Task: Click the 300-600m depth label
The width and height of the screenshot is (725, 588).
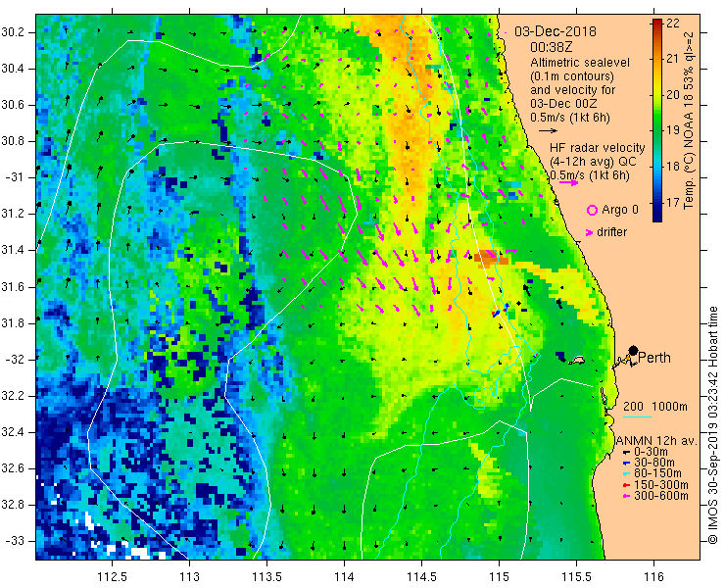Action: click(660, 496)
